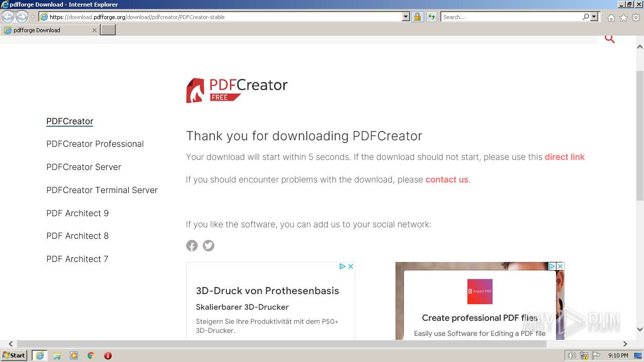
Task: Click AdChoices icon on Expert PDF ad
Action: [552, 266]
